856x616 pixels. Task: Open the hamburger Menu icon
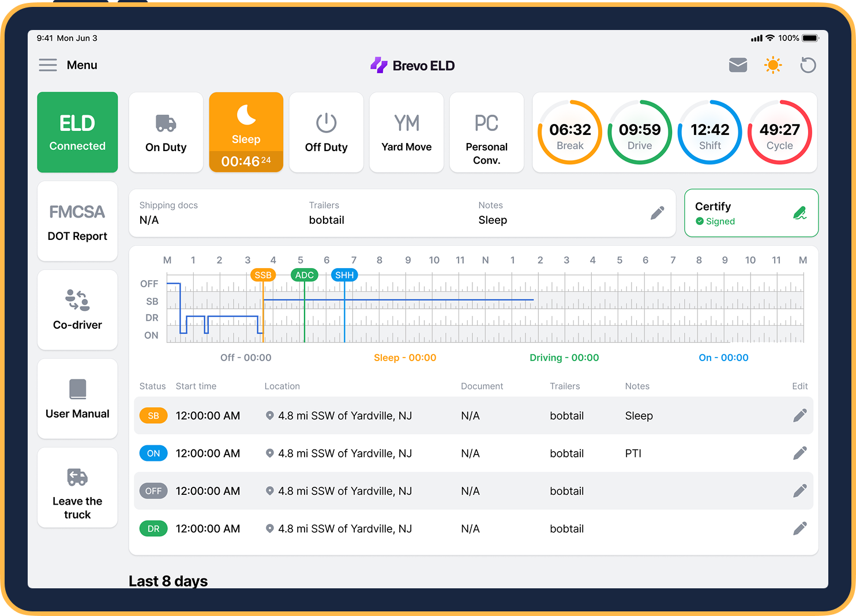[x=48, y=65]
